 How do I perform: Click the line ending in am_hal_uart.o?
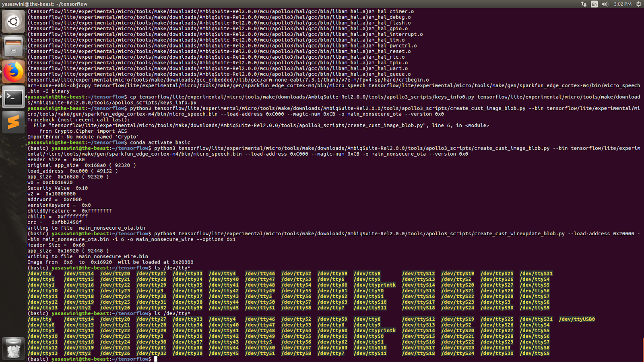tap(217, 68)
